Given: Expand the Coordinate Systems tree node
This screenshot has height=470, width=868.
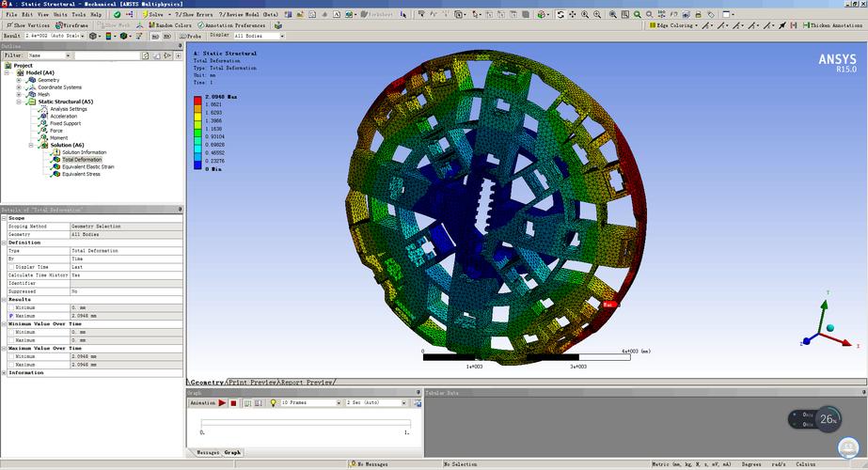Looking at the screenshot, I should click(19, 86).
